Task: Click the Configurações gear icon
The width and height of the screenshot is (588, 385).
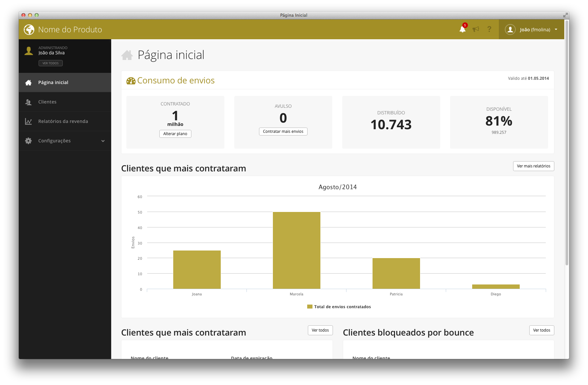Action: (x=29, y=141)
